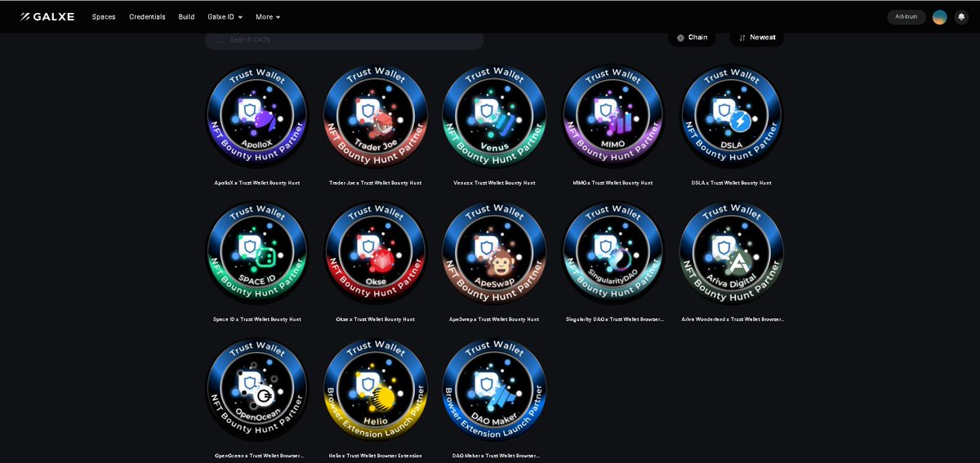Open the Chain filter
Screen dimensions: 980x463
[x=692, y=38]
